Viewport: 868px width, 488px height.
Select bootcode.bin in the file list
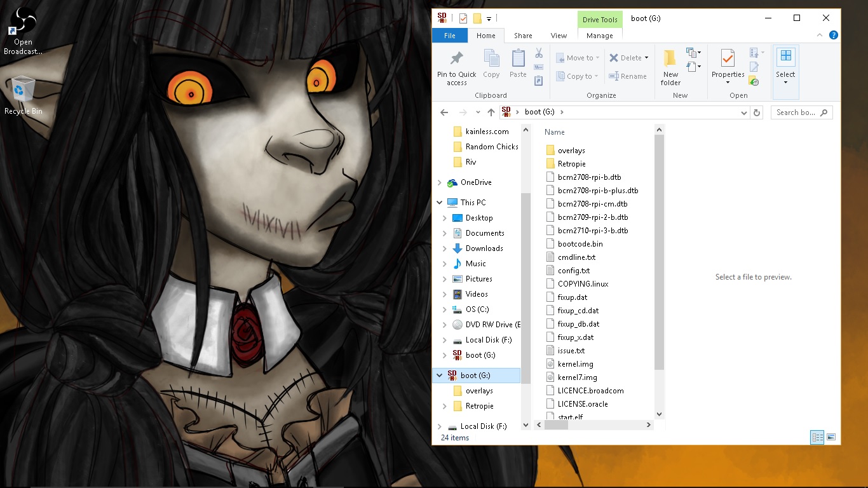pos(574,244)
